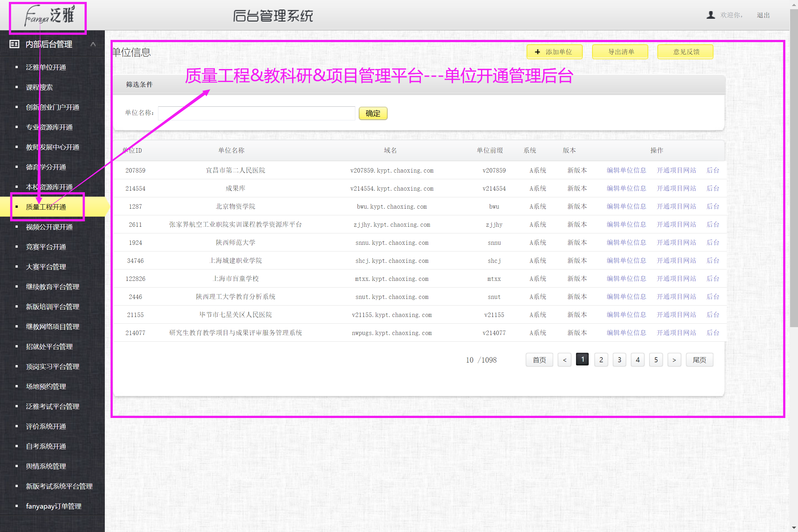Open project website for 成果库
This screenshot has height=532, width=798.
click(x=676, y=188)
